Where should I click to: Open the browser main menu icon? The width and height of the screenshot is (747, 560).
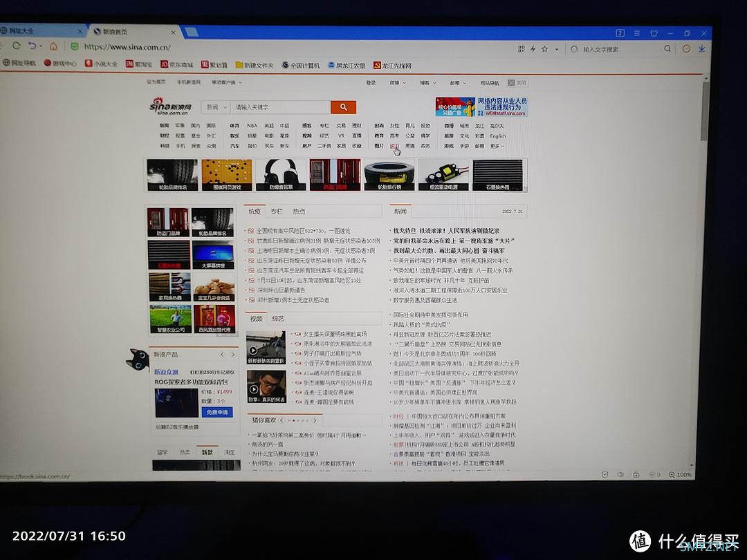point(636,33)
